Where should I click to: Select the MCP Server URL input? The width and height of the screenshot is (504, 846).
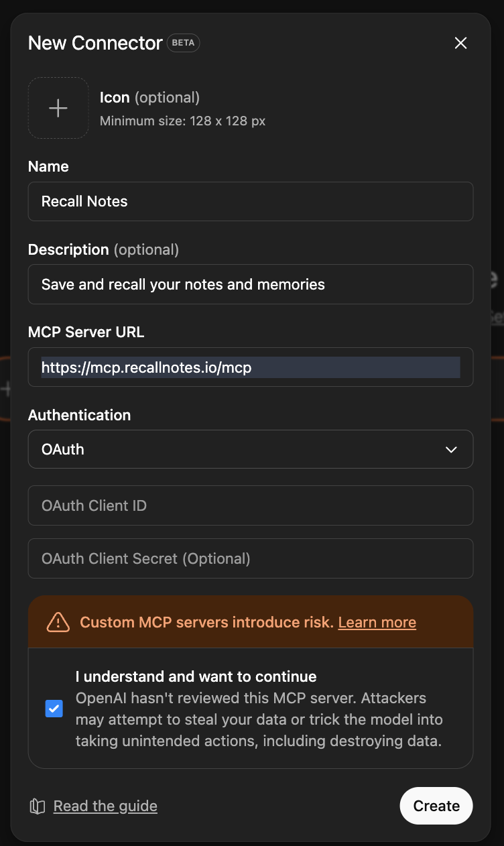pyautogui.click(x=250, y=367)
